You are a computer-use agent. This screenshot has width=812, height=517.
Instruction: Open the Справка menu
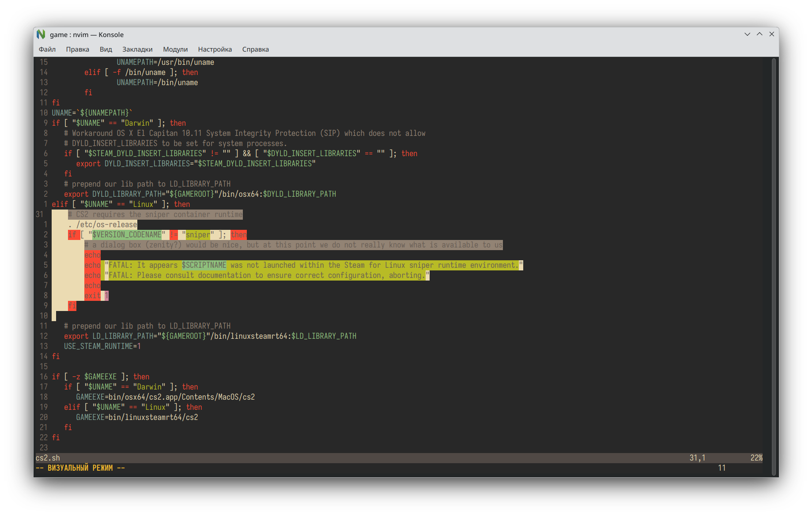pos(256,49)
